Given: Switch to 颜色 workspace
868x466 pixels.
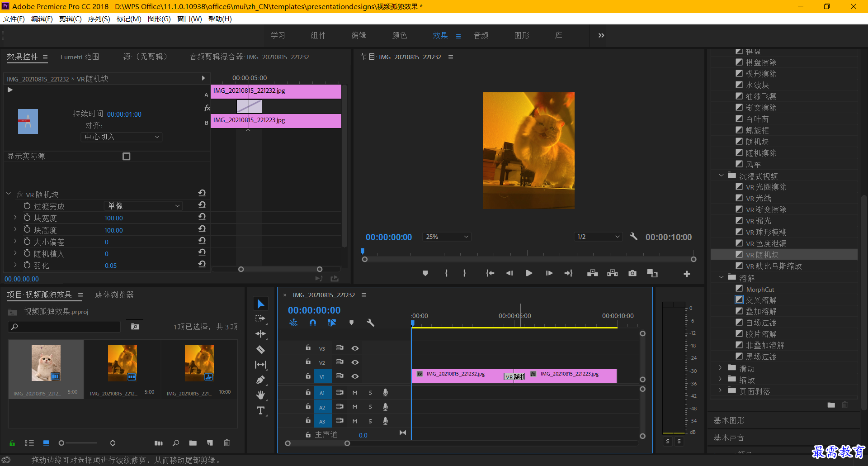Looking at the screenshot, I should (400, 35).
